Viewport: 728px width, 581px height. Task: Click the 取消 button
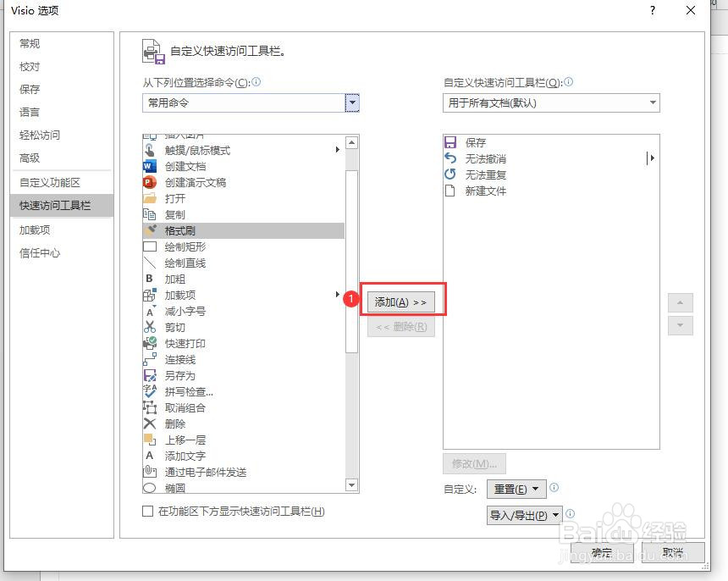673,552
